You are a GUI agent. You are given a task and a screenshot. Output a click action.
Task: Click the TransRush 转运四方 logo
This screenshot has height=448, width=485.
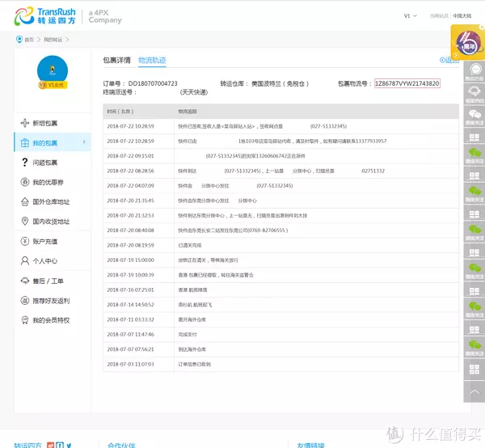point(45,16)
